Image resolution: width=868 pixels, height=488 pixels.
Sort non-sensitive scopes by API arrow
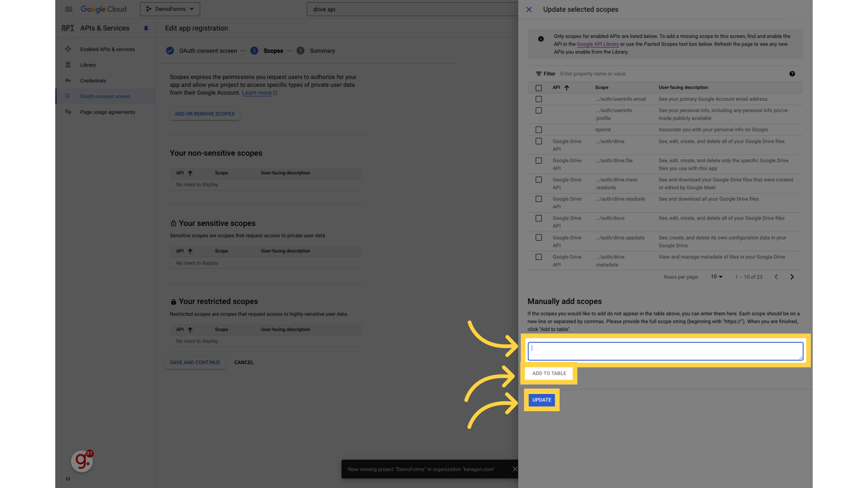190,173
